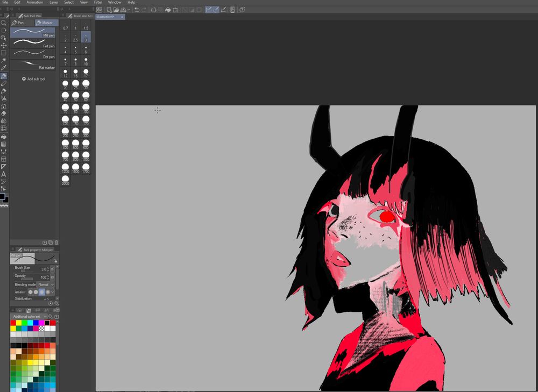The image size is (538, 392).
Task: Open the Animation menu
Action: pos(34,2)
